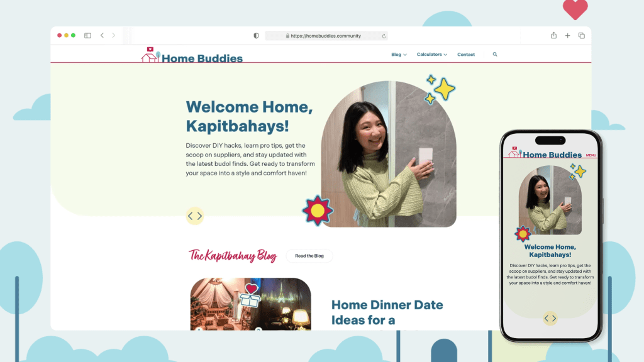The width and height of the screenshot is (644, 362).
Task: Go back with the browser's back arrow
Action: (103, 36)
